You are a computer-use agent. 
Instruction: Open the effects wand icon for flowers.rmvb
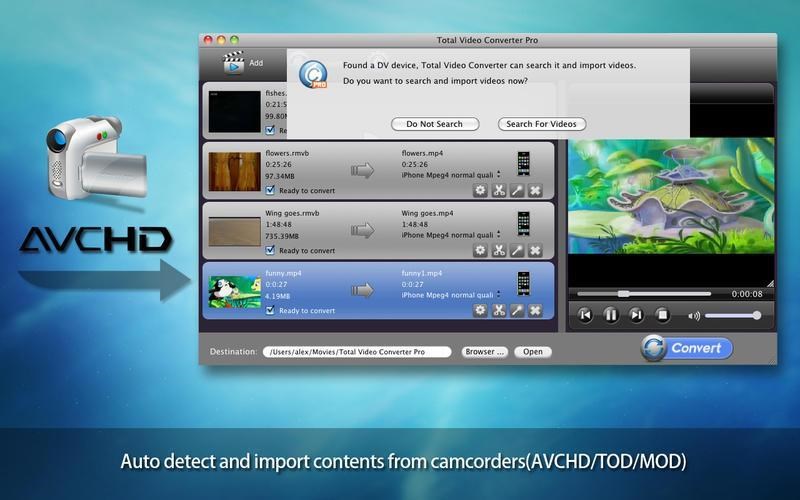pyautogui.click(x=517, y=190)
